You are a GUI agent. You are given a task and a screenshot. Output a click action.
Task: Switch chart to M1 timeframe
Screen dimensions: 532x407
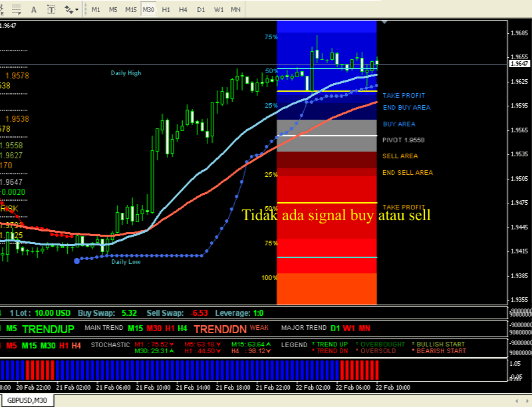[x=96, y=10]
